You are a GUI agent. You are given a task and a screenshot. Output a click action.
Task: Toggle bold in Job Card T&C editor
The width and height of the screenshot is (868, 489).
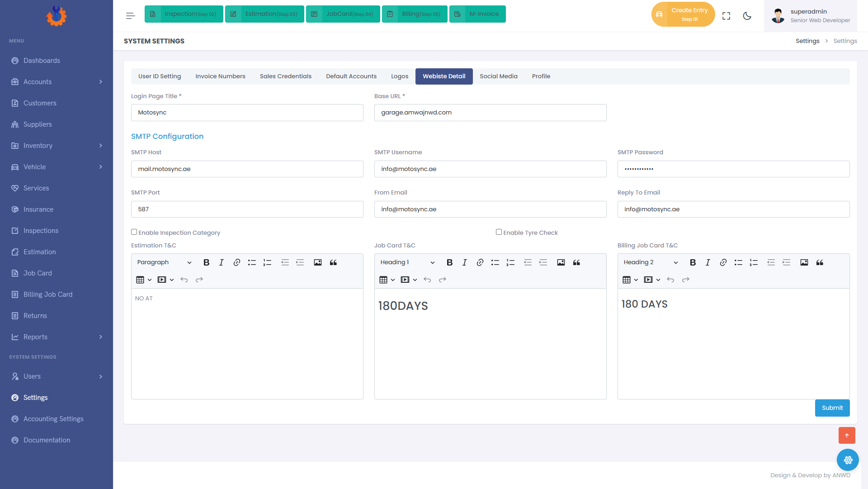pyautogui.click(x=449, y=262)
